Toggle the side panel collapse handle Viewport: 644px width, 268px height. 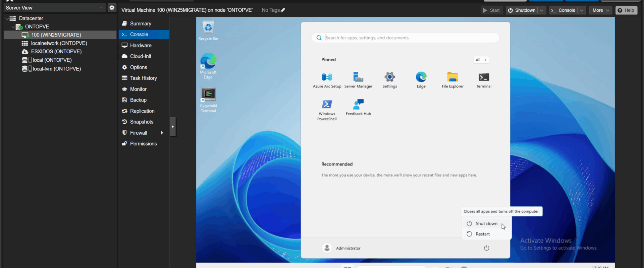point(172,127)
